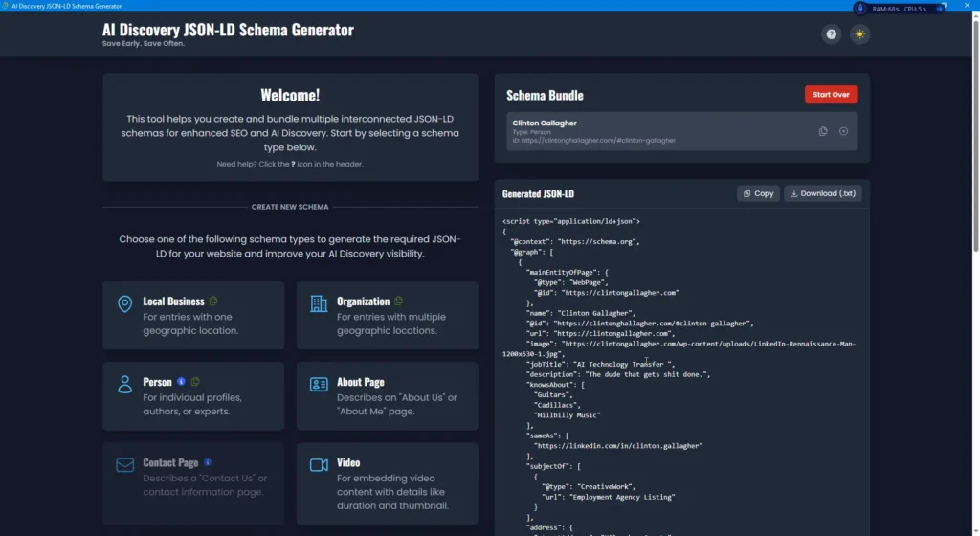This screenshot has height=536, width=980.
Task: Click blue info icon beside Person
Action: coord(181,382)
